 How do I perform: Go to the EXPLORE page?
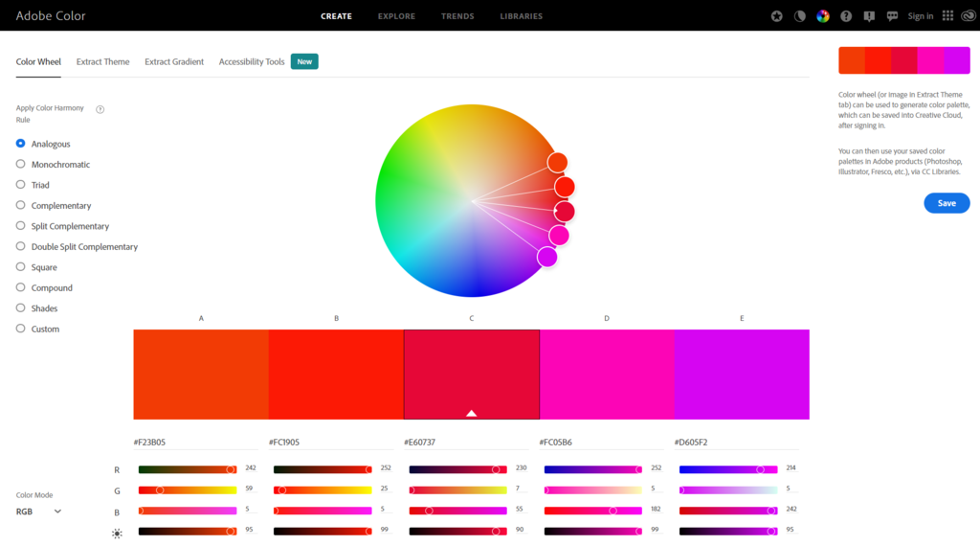pos(396,16)
